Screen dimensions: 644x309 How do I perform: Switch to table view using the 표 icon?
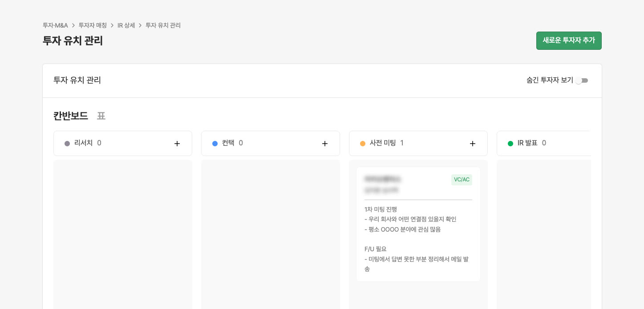click(101, 116)
